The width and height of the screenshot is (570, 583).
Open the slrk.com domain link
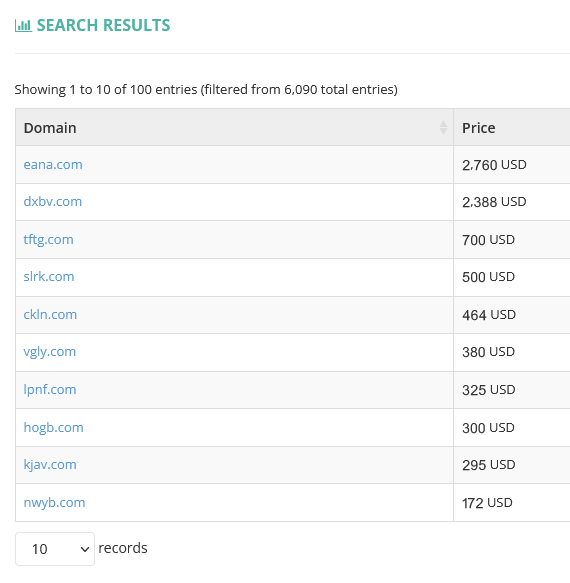(x=49, y=277)
